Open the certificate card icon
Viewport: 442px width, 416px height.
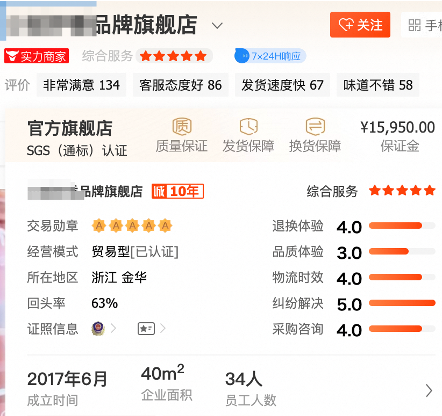pos(146,329)
